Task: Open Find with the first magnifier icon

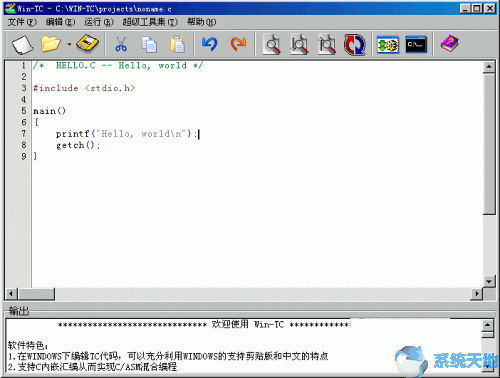Action: pos(272,44)
